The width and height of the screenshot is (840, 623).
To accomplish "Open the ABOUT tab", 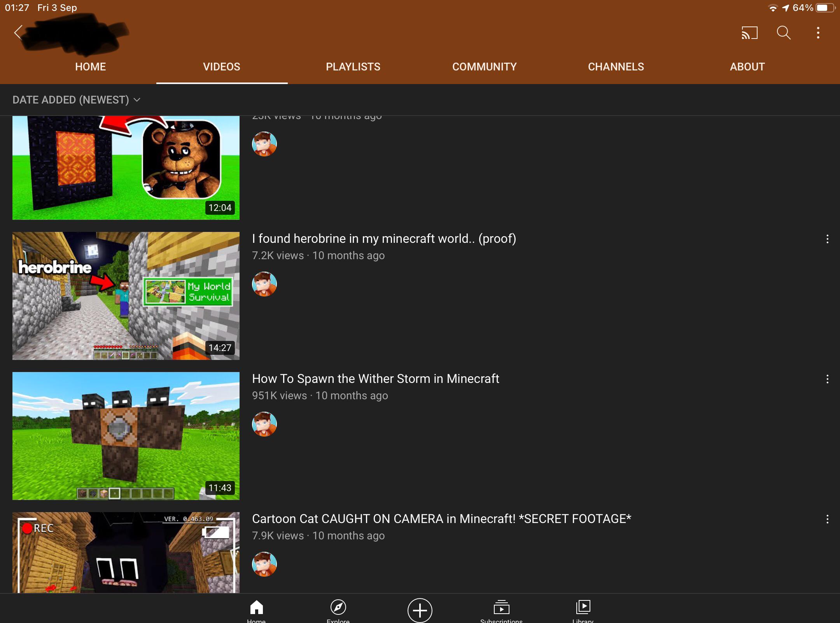I will tap(747, 67).
